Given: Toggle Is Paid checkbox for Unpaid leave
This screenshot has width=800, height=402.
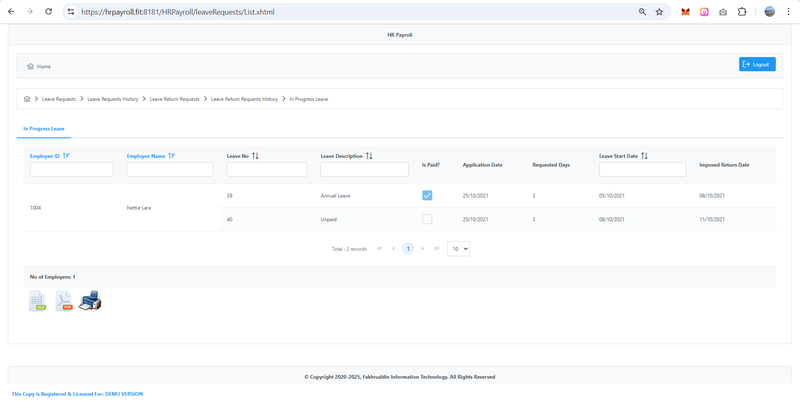Looking at the screenshot, I should [427, 219].
